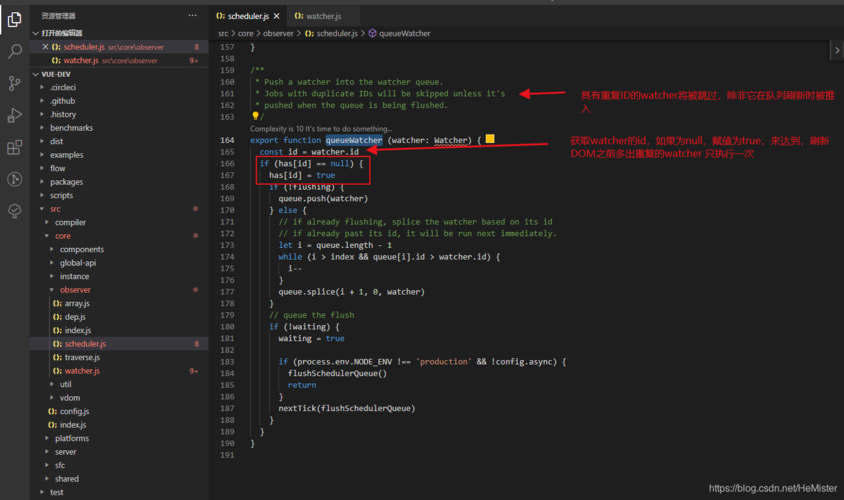The image size is (844, 500).
Task: Expand the util folder
Action: click(x=65, y=384)
